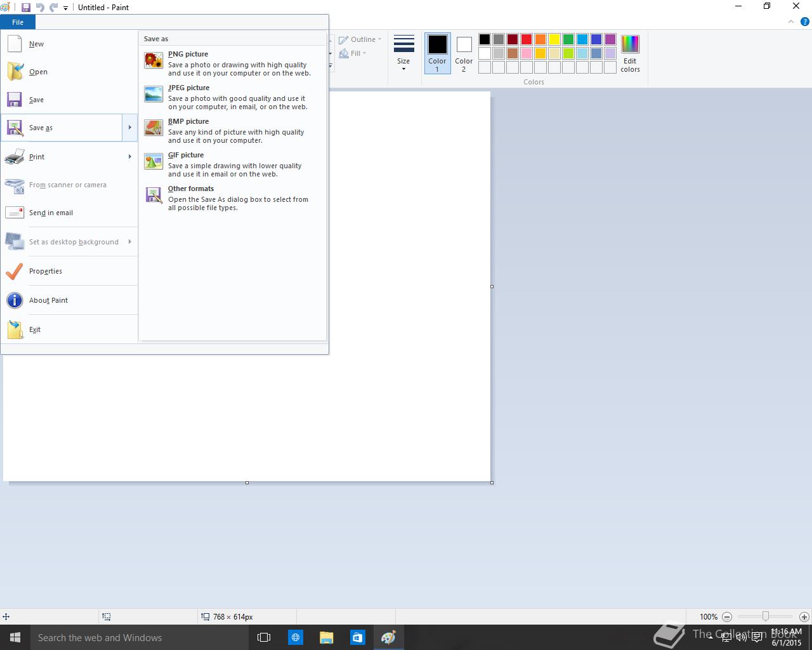Open File Explorer from the taskbar
Screen dimensions: 812x650
click(326, 637)
